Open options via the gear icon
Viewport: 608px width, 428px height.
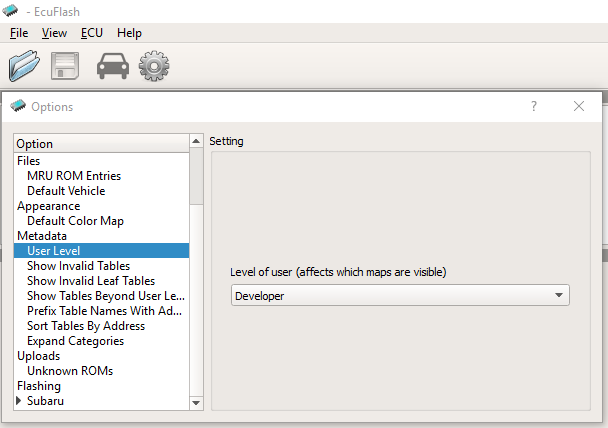tap(154, 66)
